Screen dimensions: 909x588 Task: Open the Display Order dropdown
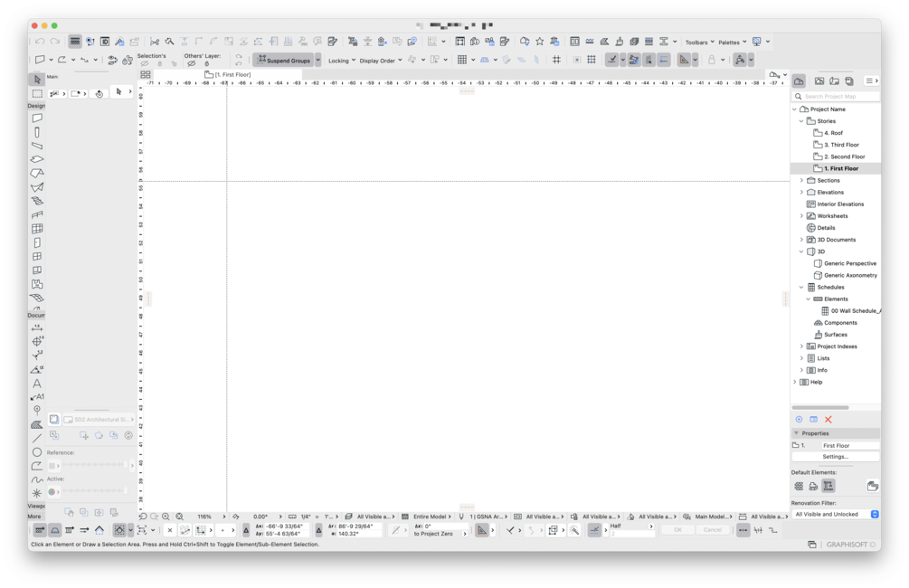point(380,61)
